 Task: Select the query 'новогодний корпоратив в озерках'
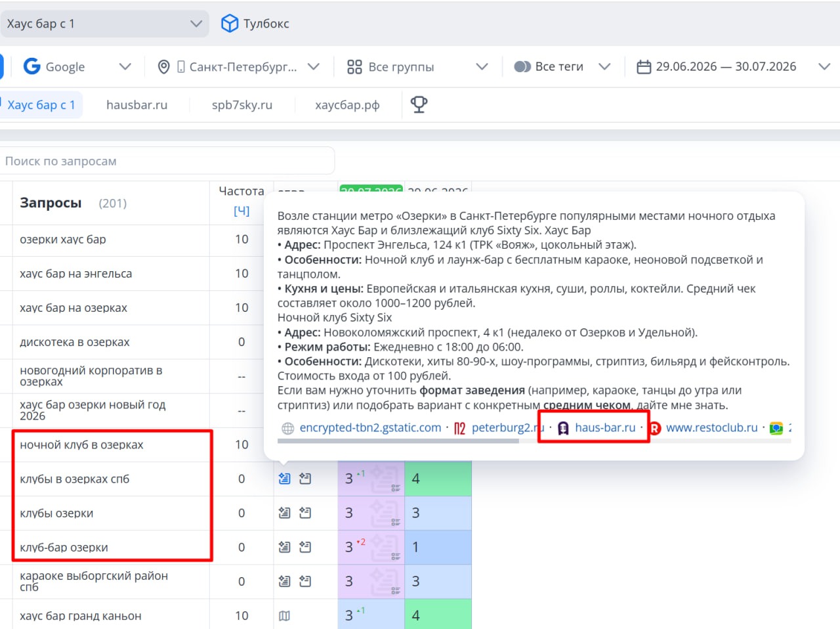[91, 376]
